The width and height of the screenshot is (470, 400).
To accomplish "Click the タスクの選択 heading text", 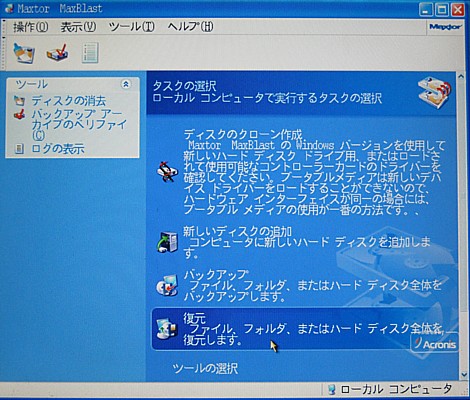I will pos(184,86).
